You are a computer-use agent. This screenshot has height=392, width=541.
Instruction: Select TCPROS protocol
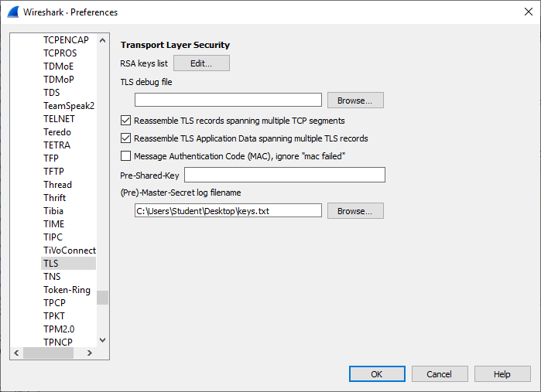(60, 53)
